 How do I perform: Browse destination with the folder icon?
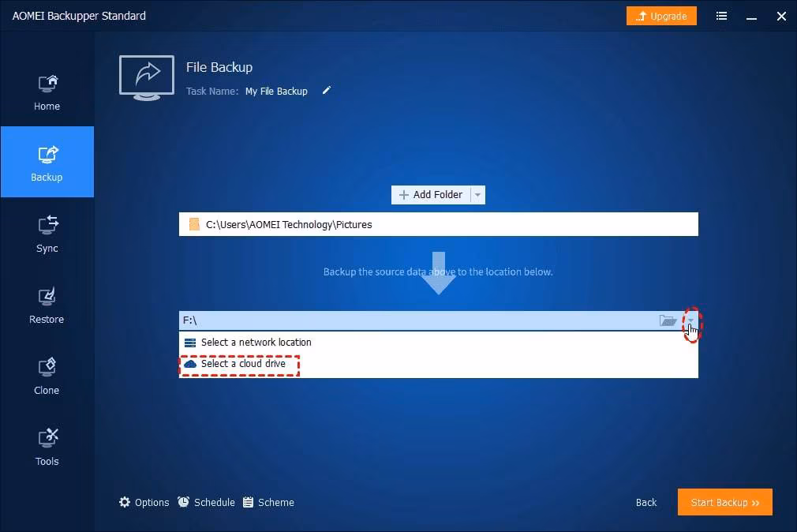click(x=668, y=320)
